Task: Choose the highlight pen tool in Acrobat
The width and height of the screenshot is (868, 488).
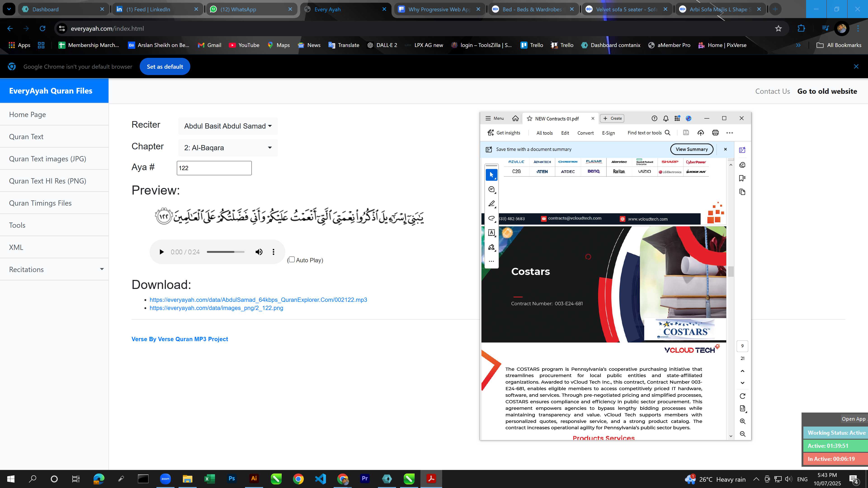Action: coord(491,204)
